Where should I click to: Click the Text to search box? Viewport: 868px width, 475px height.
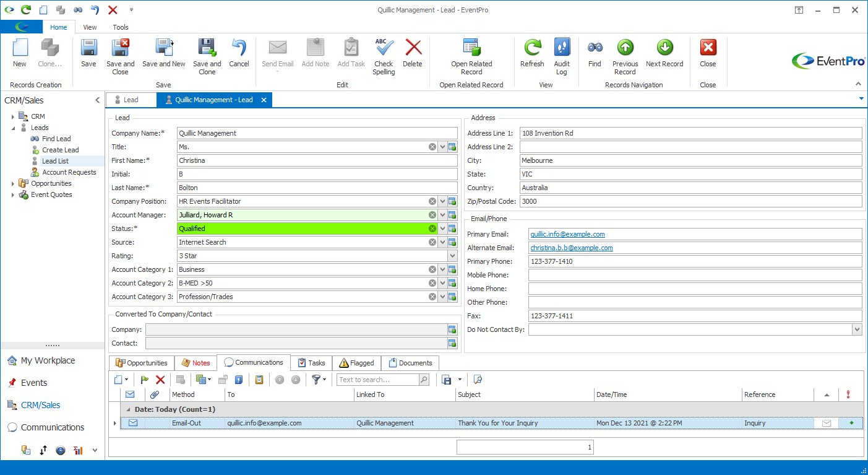tap(378, 380)
